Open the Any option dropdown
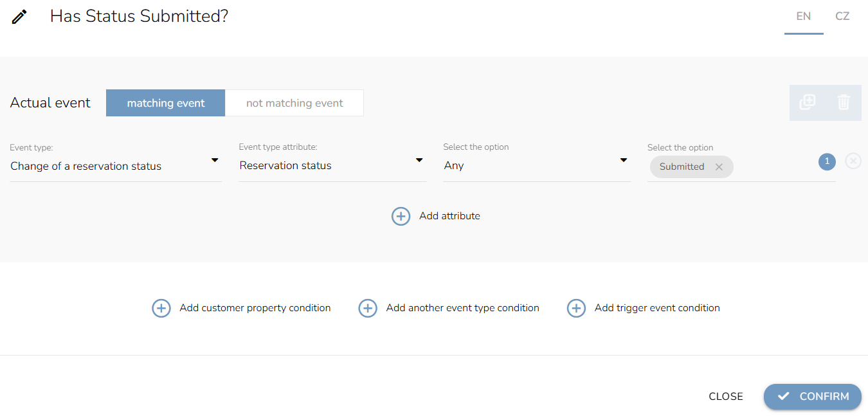Image resolution: width=868 pixels, height=416 pixels. point(537,165)
